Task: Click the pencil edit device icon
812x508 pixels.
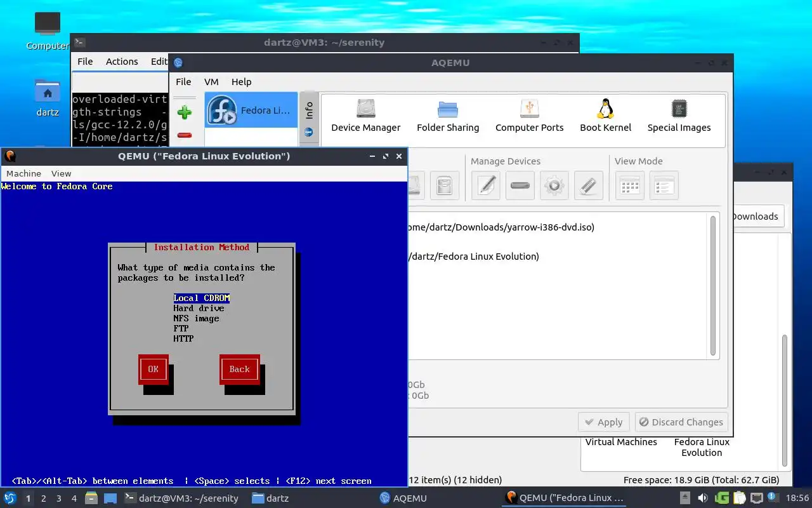Action: (487, 185)
